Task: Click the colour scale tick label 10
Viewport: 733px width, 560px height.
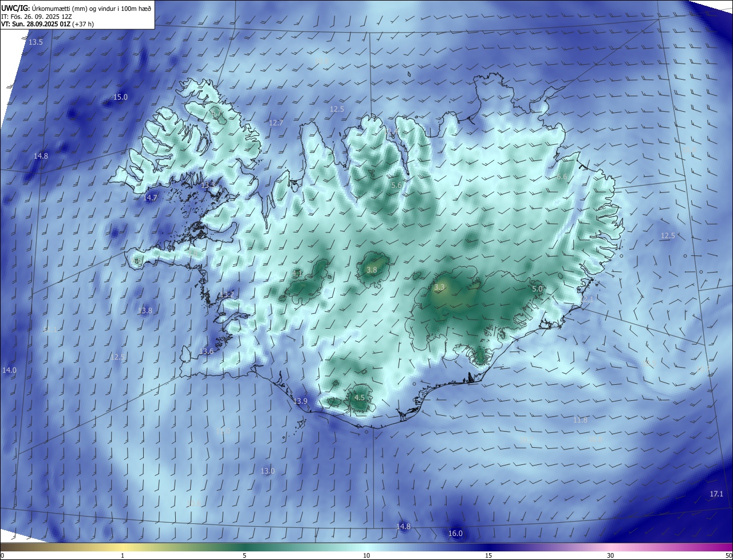Action: (x=366, y=555)
